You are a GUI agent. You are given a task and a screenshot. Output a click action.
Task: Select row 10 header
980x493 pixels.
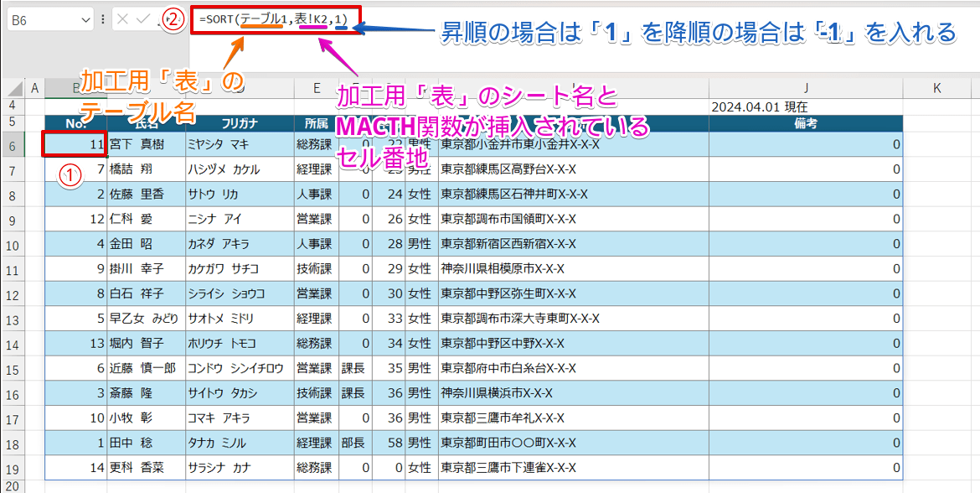[13, 245]
